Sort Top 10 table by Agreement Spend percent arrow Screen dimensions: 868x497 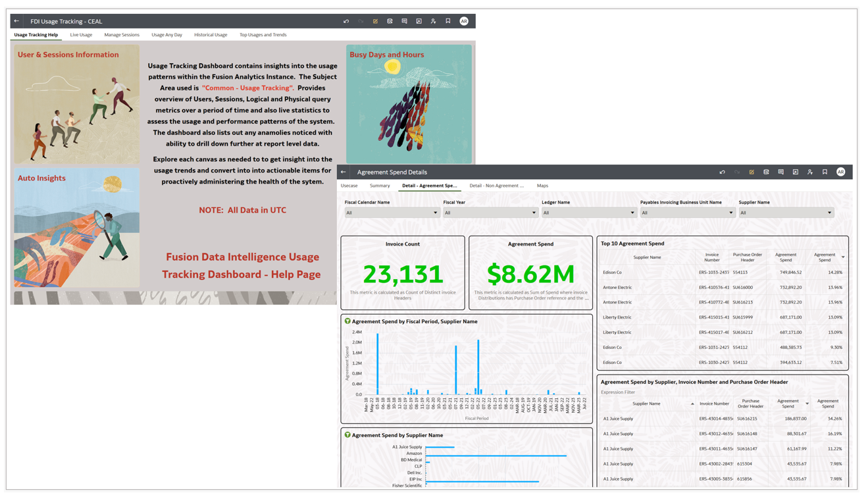pyautogui.click(x=843, y=257)
